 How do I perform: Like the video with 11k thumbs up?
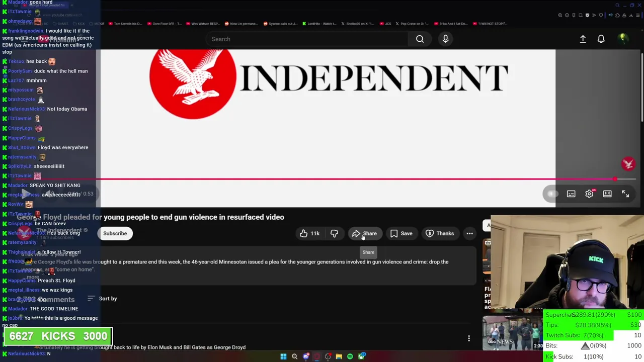pos(309,233)
